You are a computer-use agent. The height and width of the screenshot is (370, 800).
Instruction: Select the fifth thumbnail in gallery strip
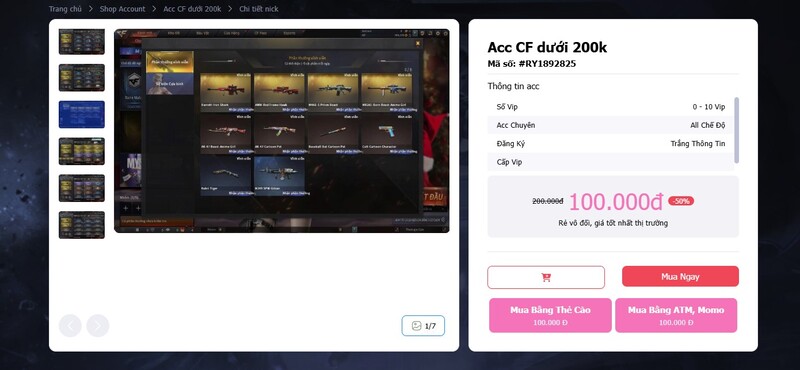coord(82,188)
